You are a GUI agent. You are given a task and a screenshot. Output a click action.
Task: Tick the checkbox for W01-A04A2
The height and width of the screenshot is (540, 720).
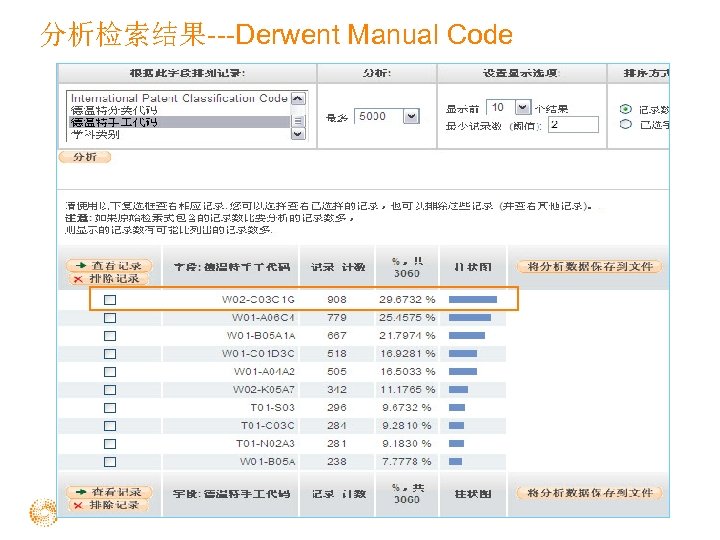click(x=110, y=371)
